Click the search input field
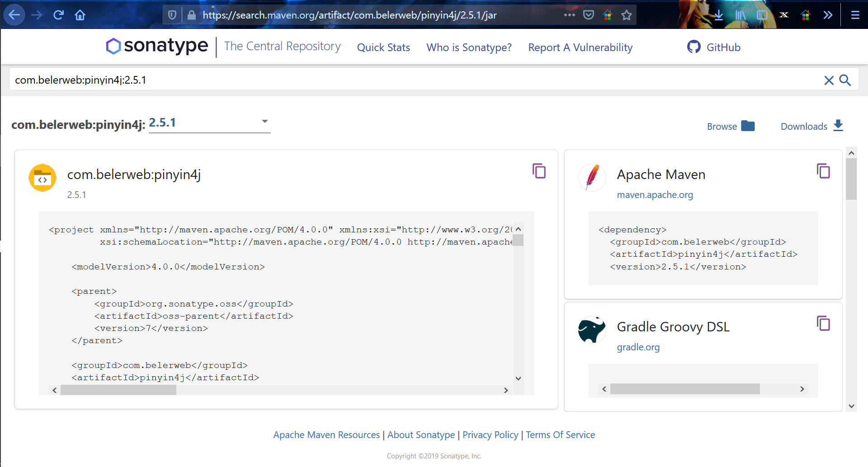868x467 pixels. click(x=416, y=80)
